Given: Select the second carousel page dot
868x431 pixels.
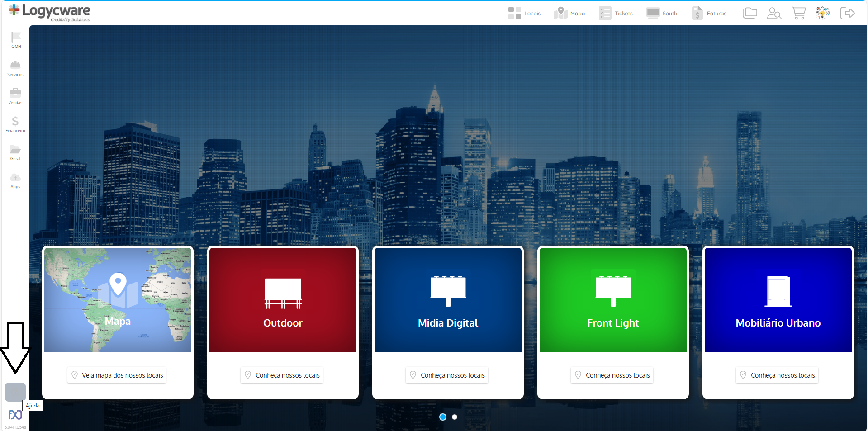Looking at the screenshot, I should click(455, 417).
